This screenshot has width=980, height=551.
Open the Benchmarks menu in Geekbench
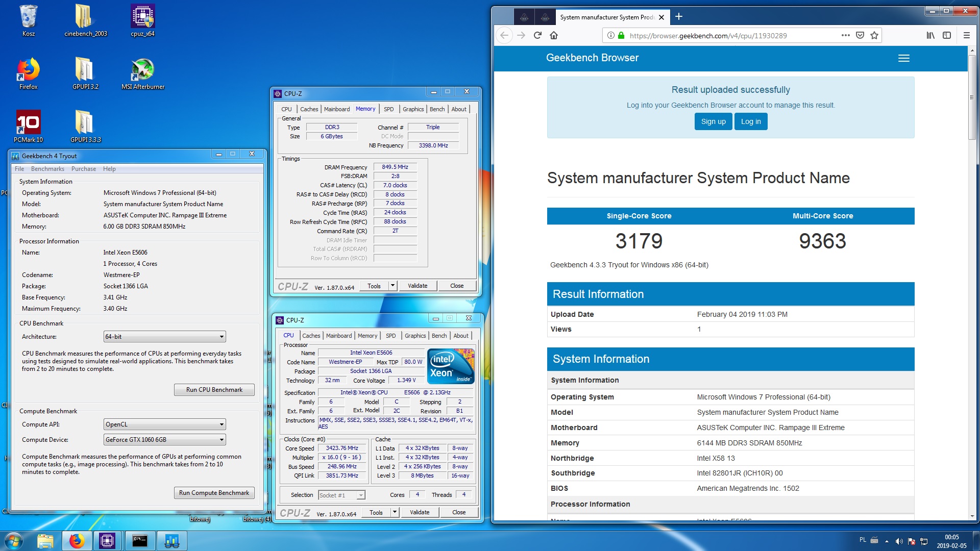[47, 169]
